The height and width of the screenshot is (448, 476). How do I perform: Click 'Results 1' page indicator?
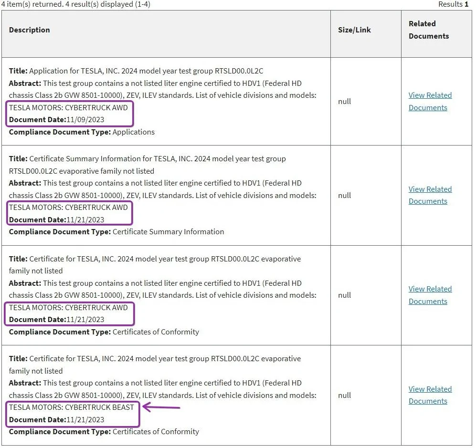[x=453, y=4]
